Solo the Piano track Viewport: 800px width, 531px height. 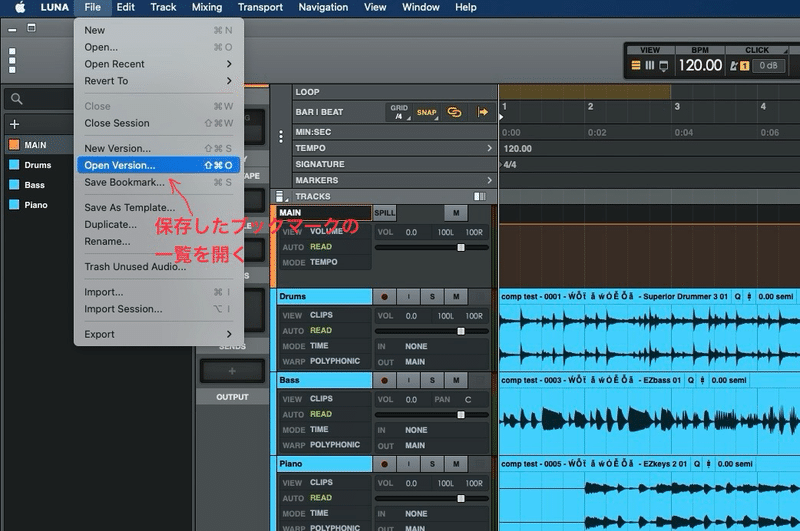[x=432, y=464]
